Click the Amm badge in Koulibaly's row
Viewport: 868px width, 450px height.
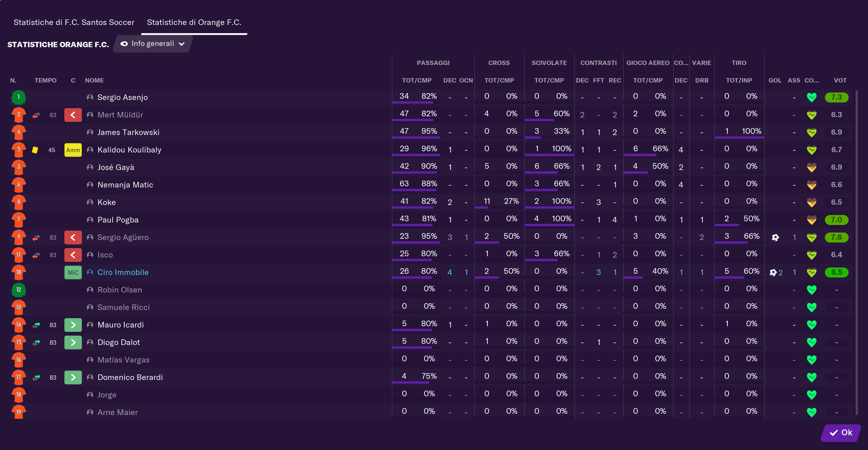pos(73,150)
